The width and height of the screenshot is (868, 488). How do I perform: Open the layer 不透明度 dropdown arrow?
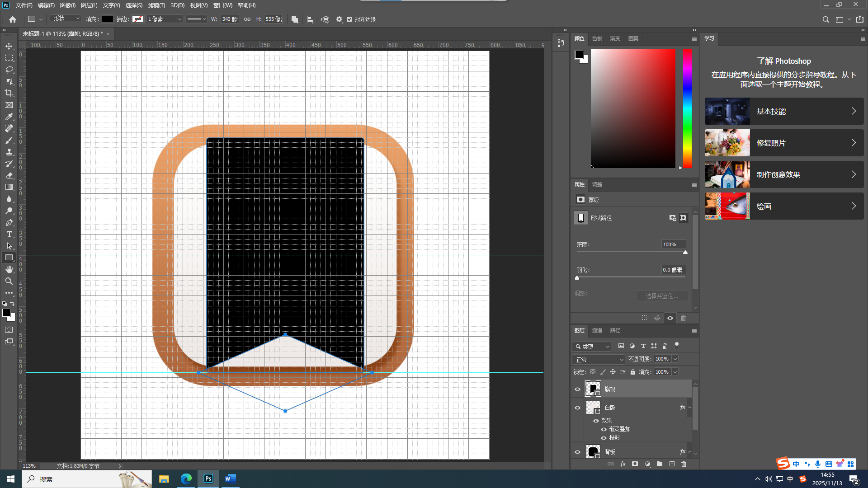[x=675, y=359]
